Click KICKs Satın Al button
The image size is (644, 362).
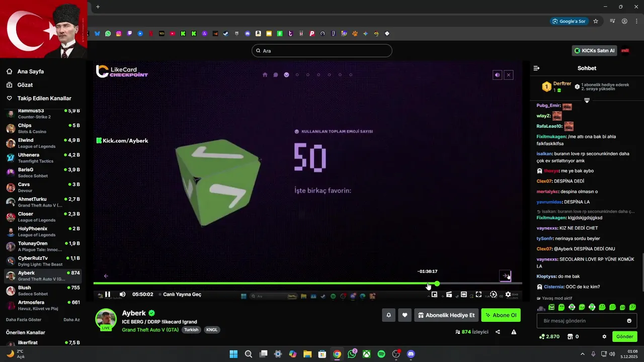tap(595, 51)
